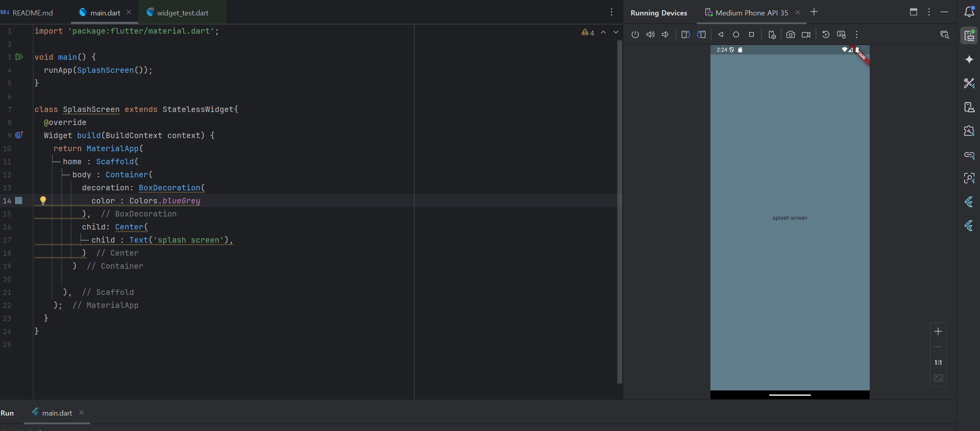Screen dimensions: 980x431
Task: Toggle the Running Devices tool window button
Action: (969, 36)
